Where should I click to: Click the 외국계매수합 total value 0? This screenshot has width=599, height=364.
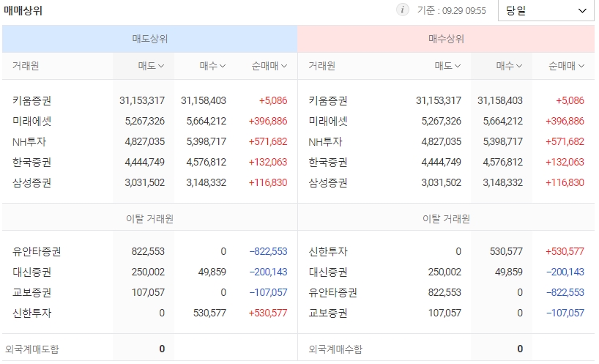520,349
